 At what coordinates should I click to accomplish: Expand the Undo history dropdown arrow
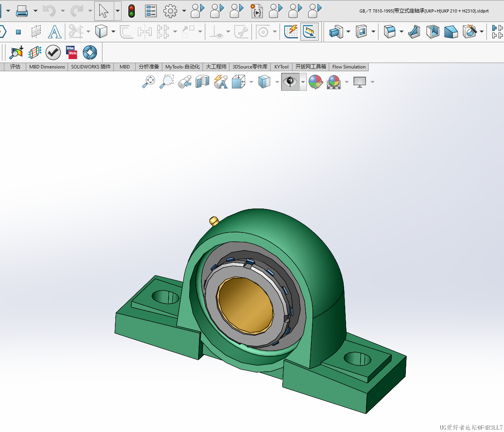[x=63, y=11]
